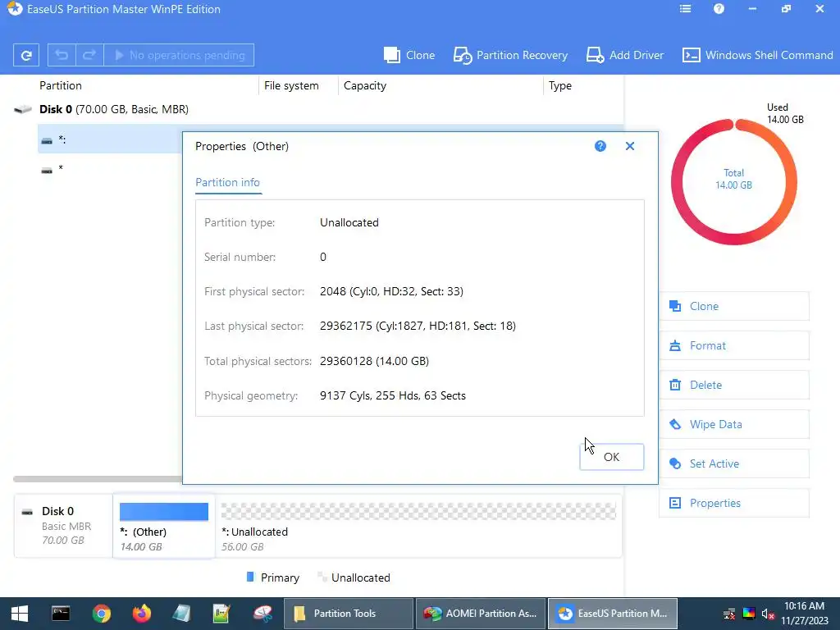Select the Partition info tab

click(228, 183)
